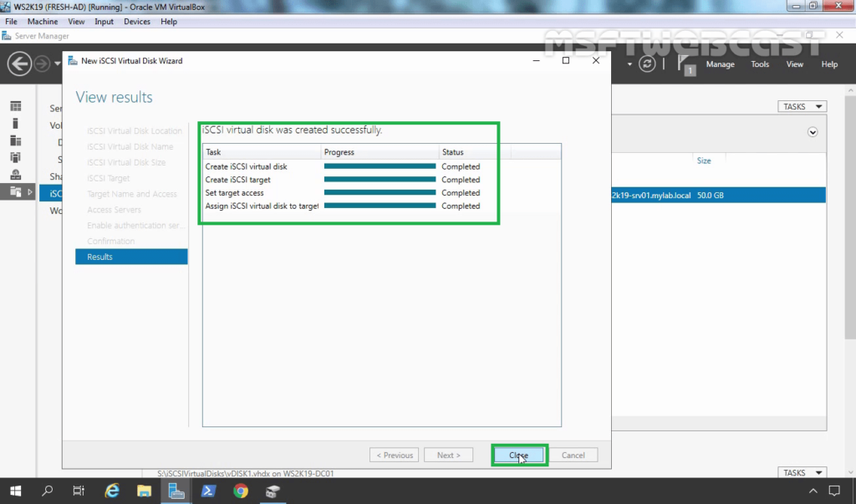The width and height of the screenshot is (856, 504).
Task: Click the Cancel button in wizard
Action: 573,455
